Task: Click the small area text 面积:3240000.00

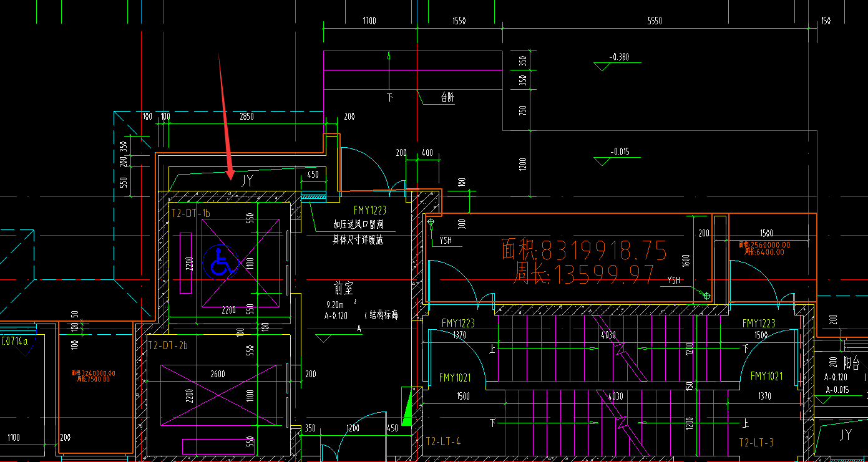Action: click(94, 373)
